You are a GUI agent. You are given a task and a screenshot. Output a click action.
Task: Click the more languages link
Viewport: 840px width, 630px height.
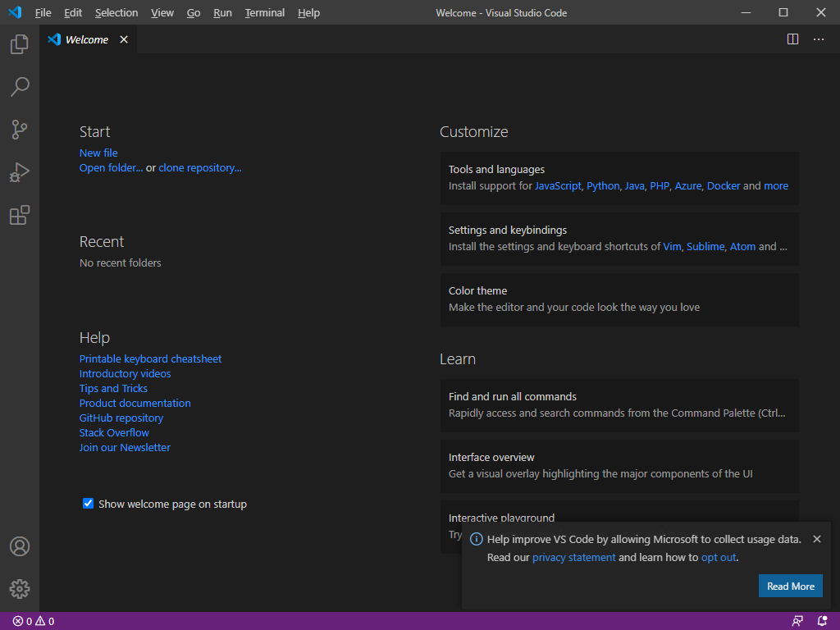point(776,186)
